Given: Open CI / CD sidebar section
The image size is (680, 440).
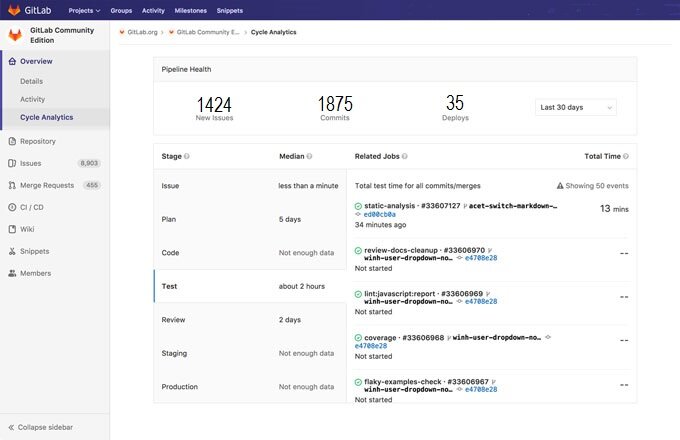Looking at the screenshot, I should click(x=32, y=208).
